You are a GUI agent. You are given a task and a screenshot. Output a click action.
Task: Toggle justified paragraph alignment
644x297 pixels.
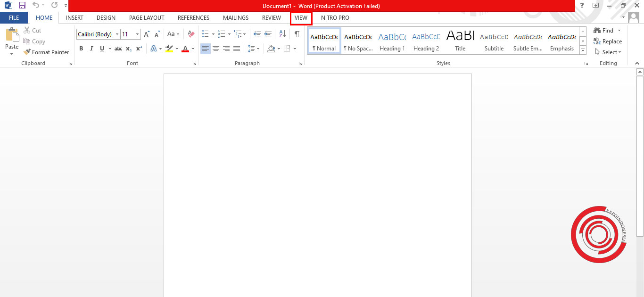point(237,48)
